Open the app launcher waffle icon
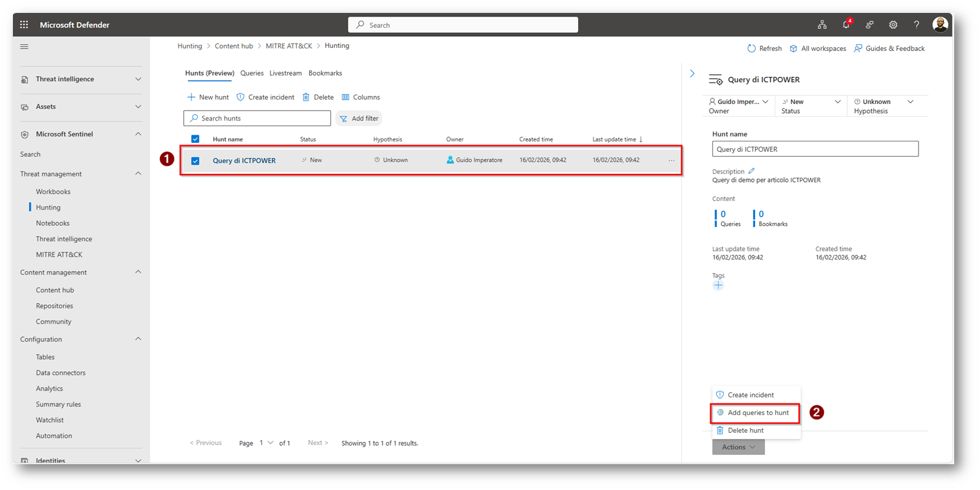980x490 pixels. (24, 25)
